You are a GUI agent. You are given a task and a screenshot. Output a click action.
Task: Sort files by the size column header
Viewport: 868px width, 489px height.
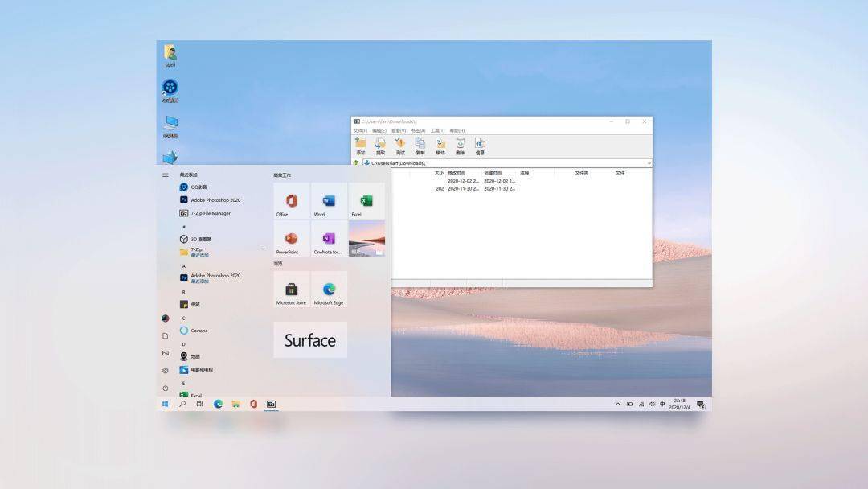tap(439, 173)
